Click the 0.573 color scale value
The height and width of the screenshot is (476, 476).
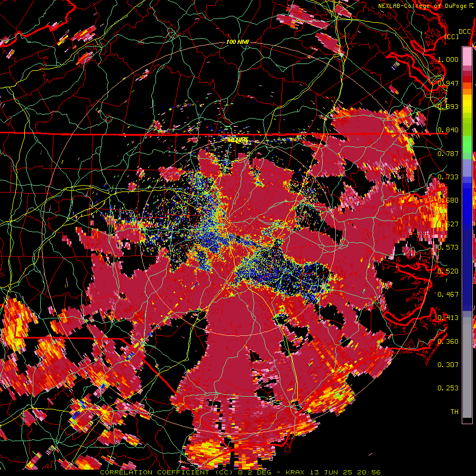pos(448,247)
